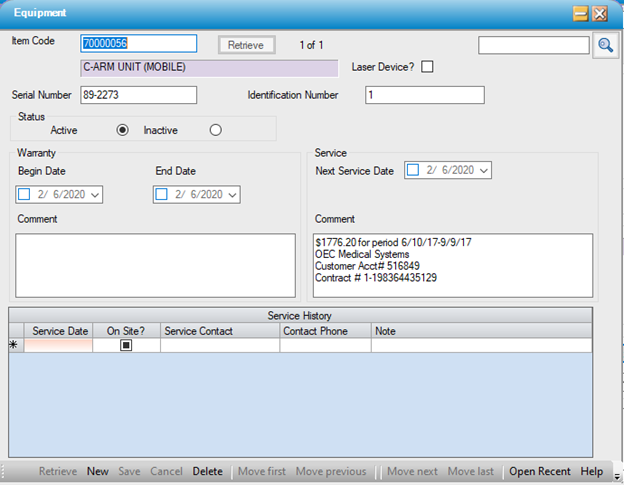Click the Retrieve button beside Item Code
This screenshot has width=624, height=485.
tap(246, 45)
